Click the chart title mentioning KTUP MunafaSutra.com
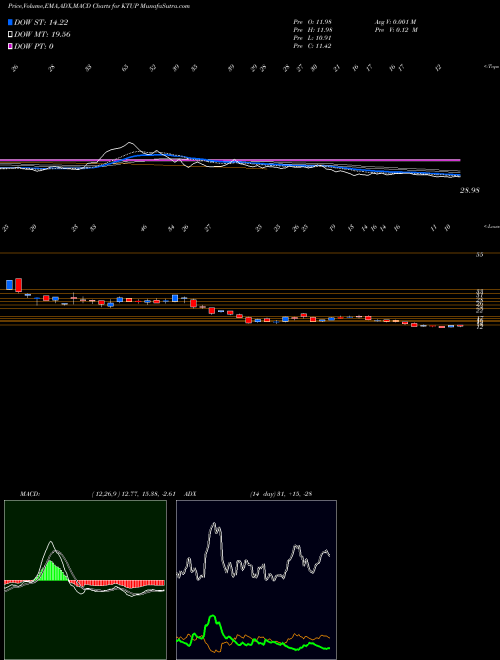Image resolution: width=500 pixels, height=660 pixels. 98,6
